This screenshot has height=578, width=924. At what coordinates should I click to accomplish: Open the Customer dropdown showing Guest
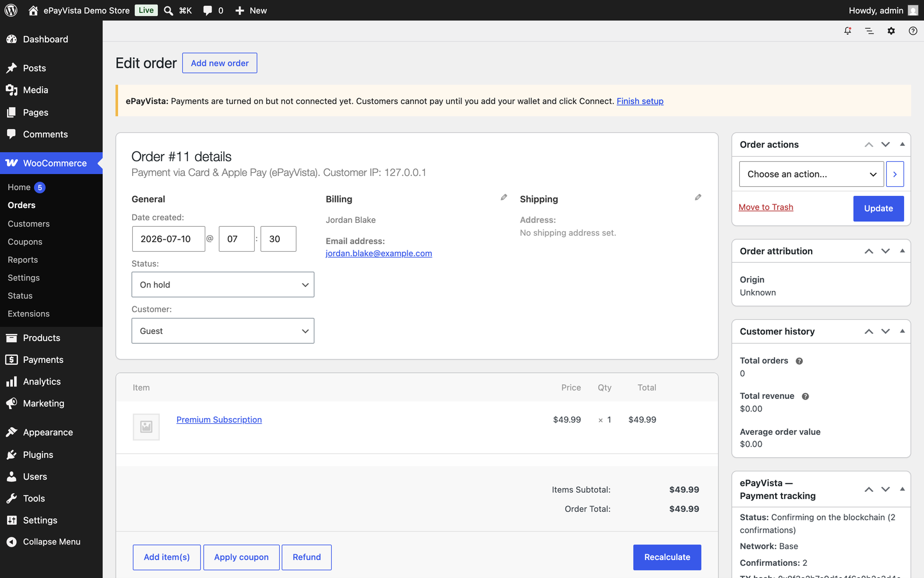(223, 331)
